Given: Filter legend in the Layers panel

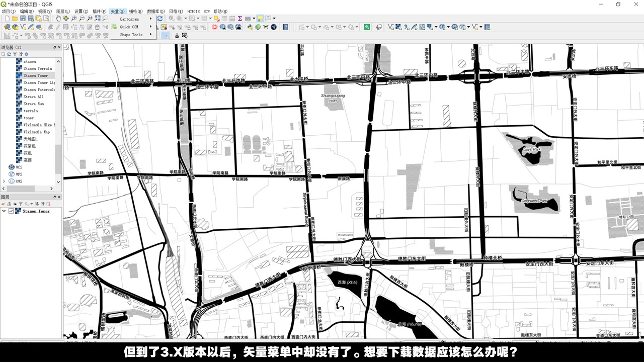Looking at the screenshot, I should tap(21, 204).
